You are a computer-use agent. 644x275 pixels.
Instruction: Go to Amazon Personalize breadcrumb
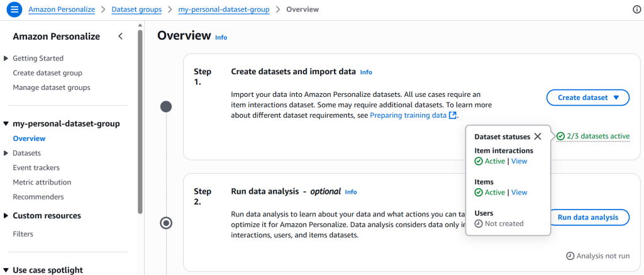click(x=62, y=9)
